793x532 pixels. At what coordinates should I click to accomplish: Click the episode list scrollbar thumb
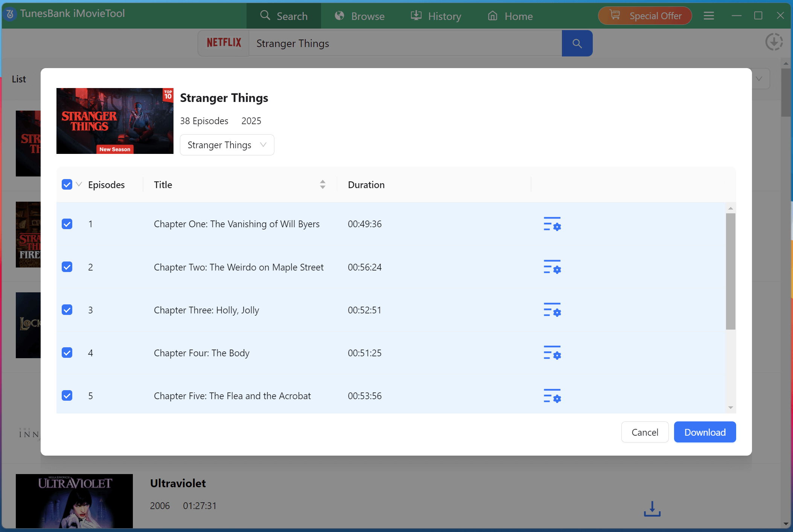(731, 271)
